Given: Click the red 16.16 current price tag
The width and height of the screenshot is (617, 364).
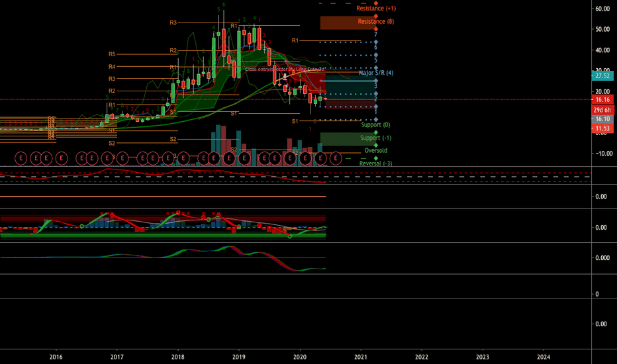Looking at the screenshot, I should pos(602,99).
